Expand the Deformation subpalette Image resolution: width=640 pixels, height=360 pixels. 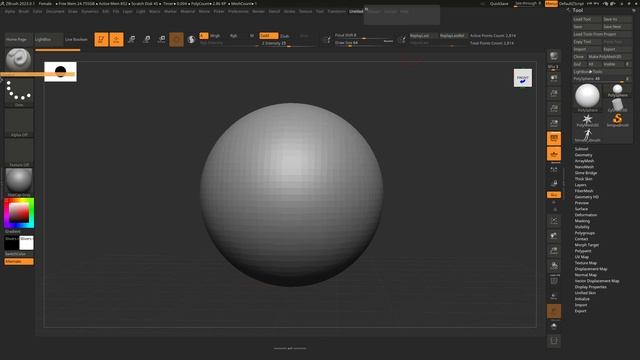586,215
